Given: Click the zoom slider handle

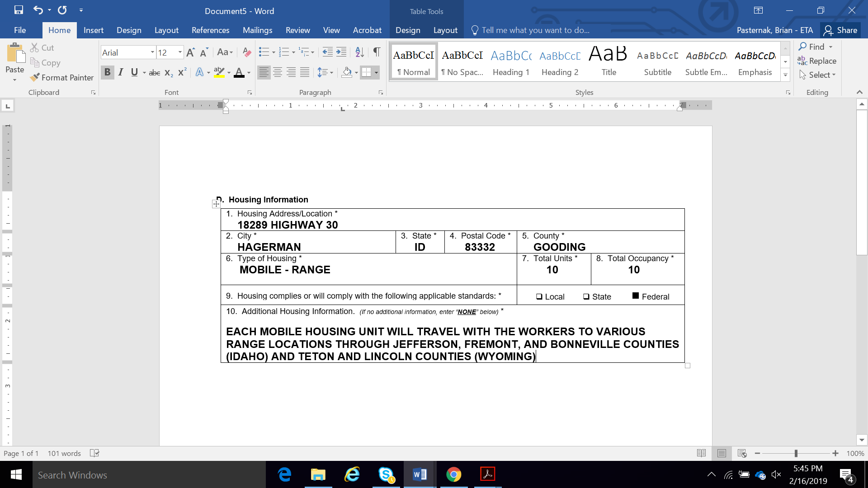Looking at the screenshot, I should (796, 453).
